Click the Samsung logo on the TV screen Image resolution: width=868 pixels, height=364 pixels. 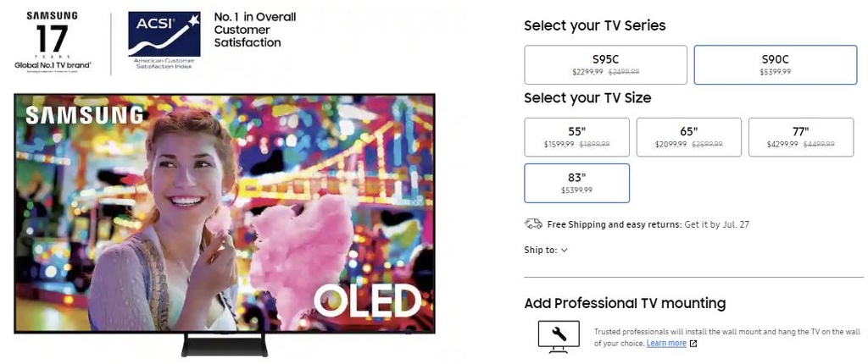[x=85, y=116]
